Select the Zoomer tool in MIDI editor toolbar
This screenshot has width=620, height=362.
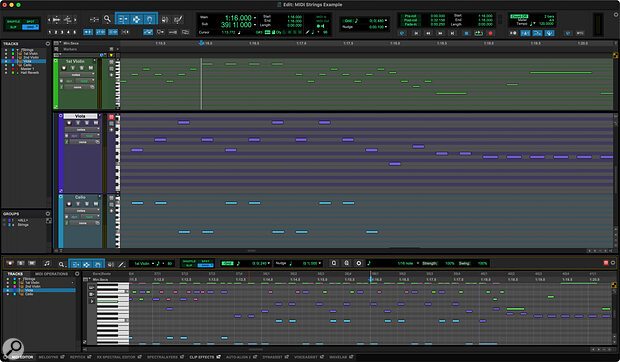(61, 264)
